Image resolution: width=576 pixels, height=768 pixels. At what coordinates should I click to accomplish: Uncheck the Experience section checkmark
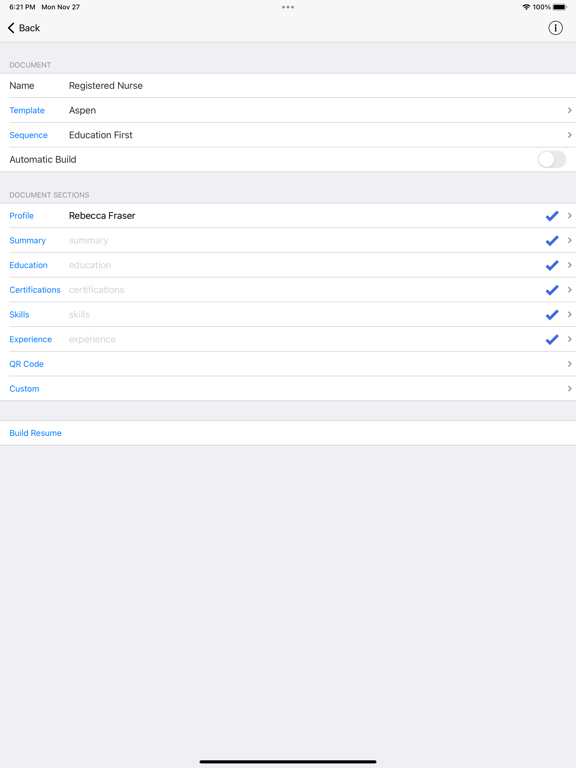point(552,339)
